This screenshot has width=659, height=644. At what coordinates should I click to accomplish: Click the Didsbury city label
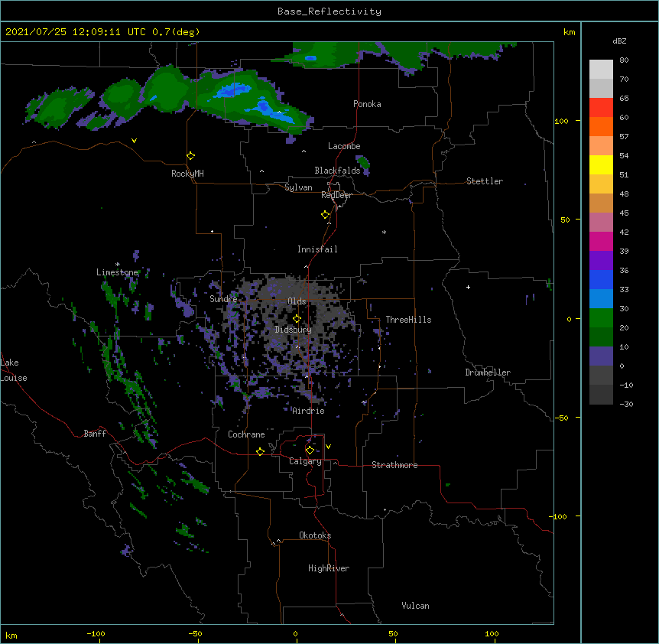pyautogui.click(x=294, y=330)
